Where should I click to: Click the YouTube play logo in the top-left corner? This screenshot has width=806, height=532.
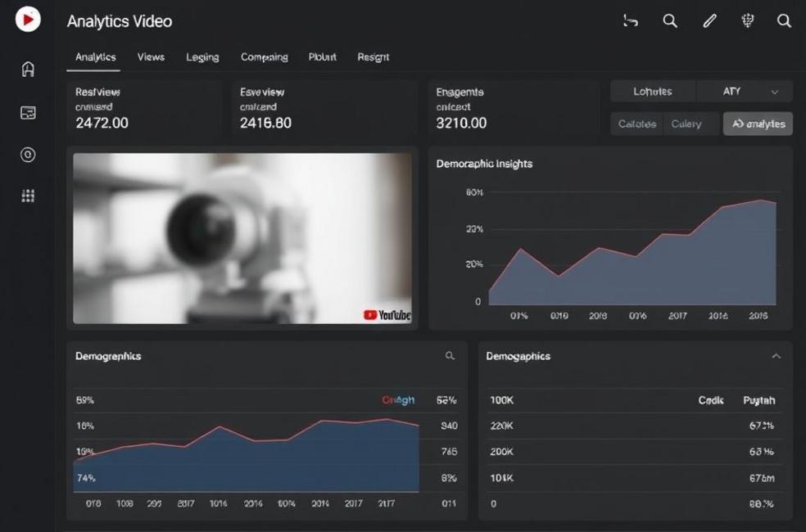point(28,19)
